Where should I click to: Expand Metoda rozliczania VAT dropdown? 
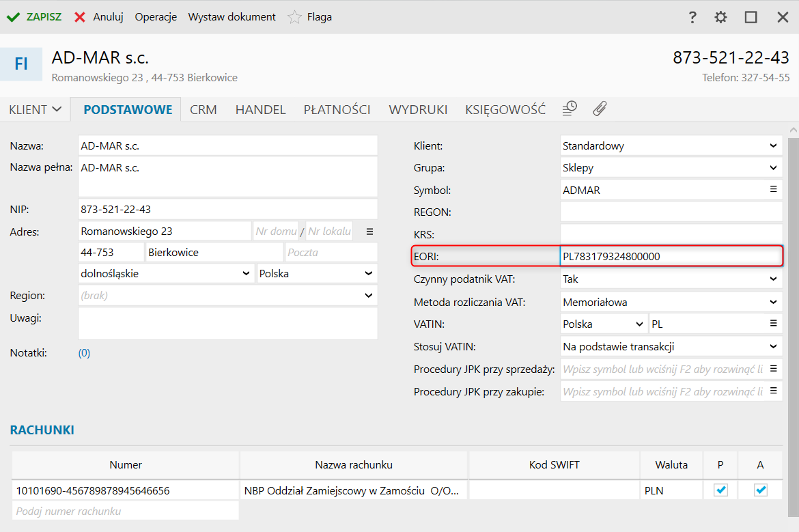773,302
